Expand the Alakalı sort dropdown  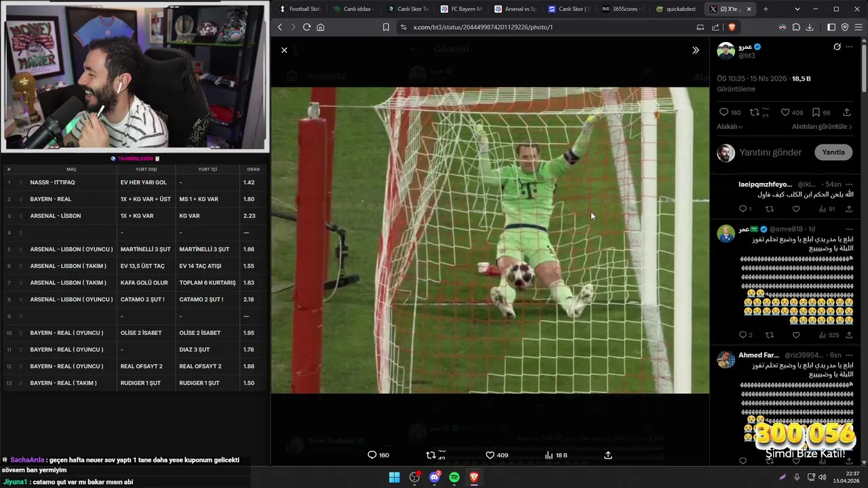(730, 127)
